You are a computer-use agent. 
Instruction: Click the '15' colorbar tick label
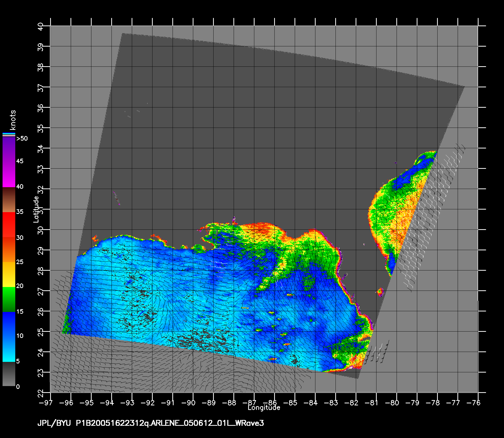pyautogui.click(x=20, y=311)
